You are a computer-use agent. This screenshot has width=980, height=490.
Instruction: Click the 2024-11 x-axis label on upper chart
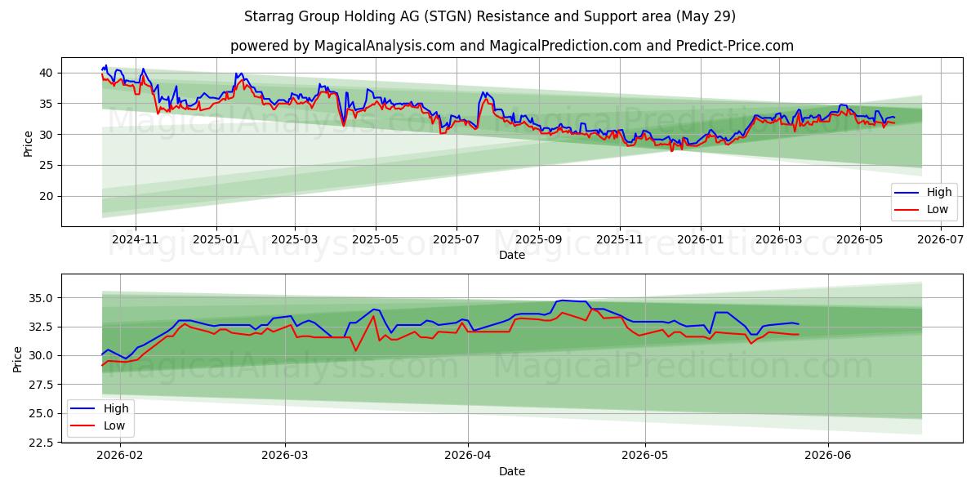coord(135,239)
